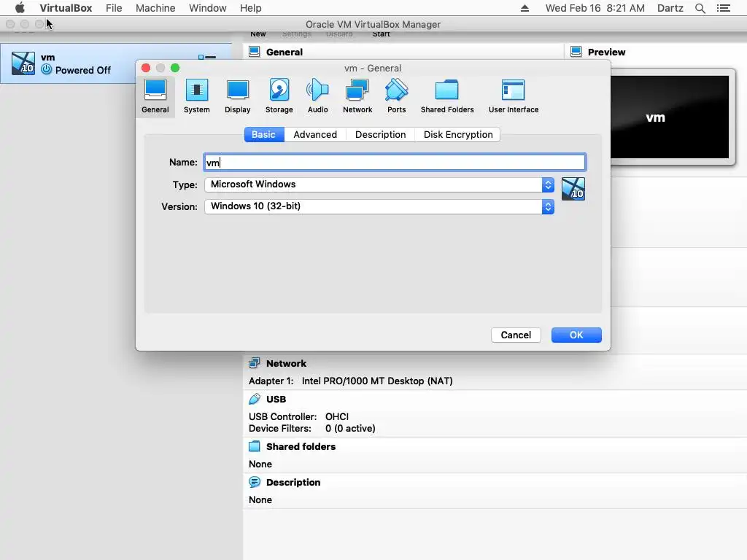Open the File menu
Viewport: 747px width, 560px height.
click(x=114, y=8)
